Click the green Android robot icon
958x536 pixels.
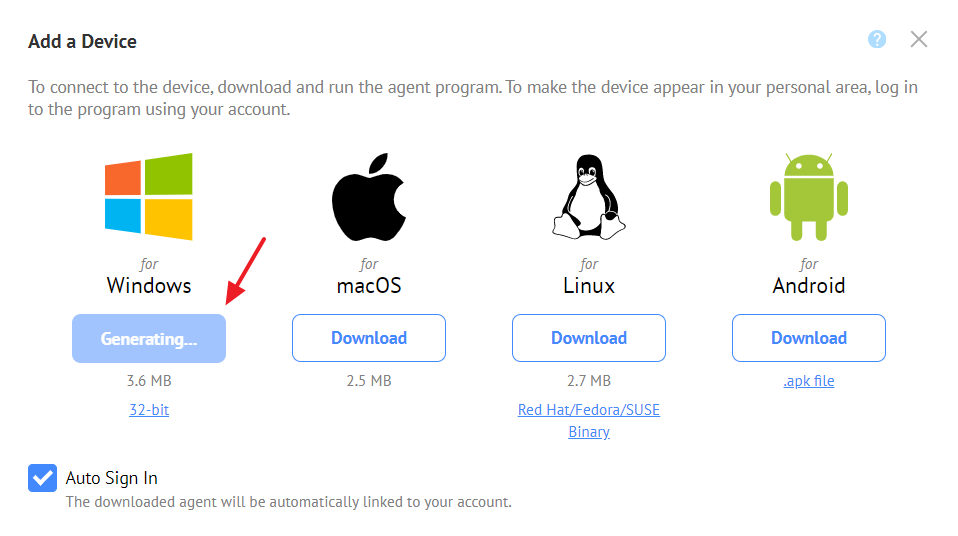tap(809, 197)
